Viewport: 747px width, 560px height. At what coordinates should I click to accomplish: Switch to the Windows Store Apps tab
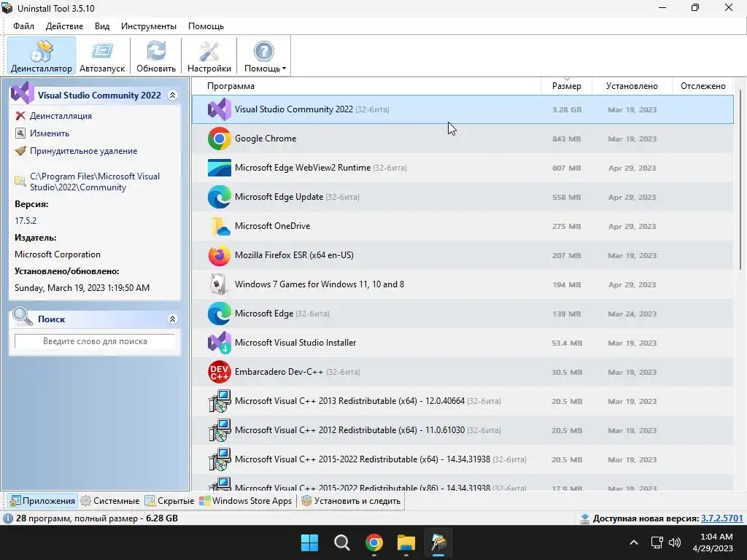coord(246,501)
